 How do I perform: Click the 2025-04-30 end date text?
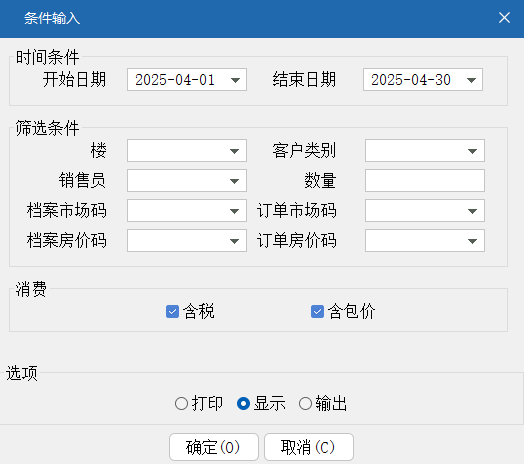pyautogui.click(x=411, y=80)
